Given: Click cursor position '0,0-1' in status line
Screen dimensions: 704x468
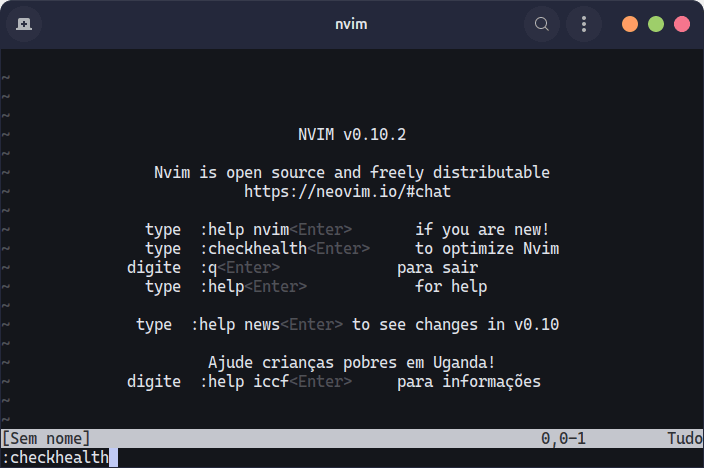Looking at the screenshot, I should 563,438.
